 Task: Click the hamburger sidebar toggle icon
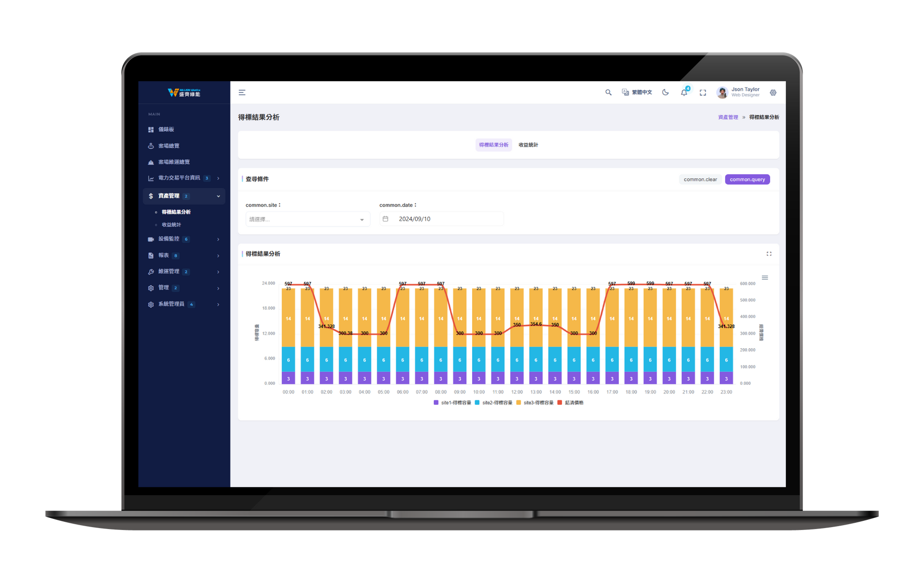click(242, 92)
